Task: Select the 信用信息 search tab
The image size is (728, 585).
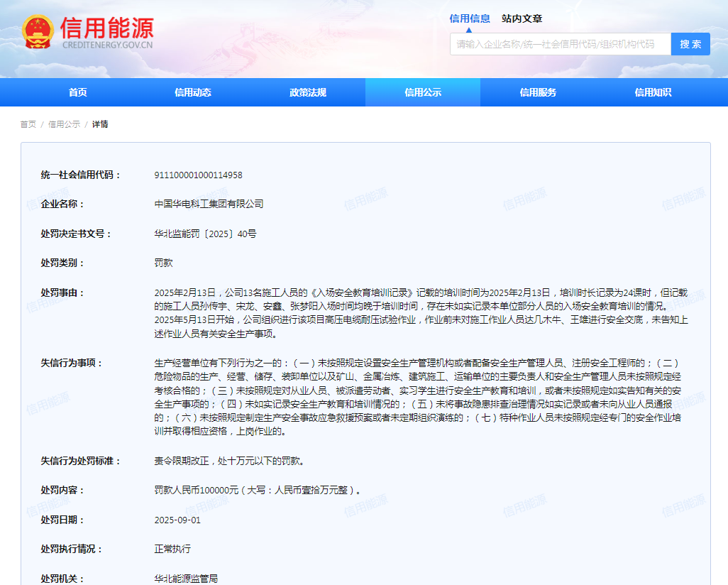Action: coord(470,19)
